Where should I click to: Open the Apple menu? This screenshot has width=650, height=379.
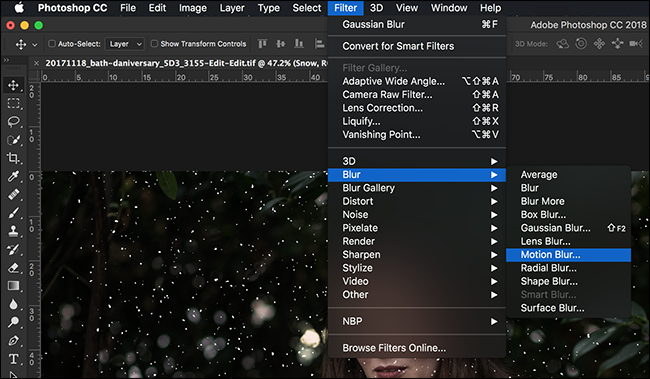point(19,8)
